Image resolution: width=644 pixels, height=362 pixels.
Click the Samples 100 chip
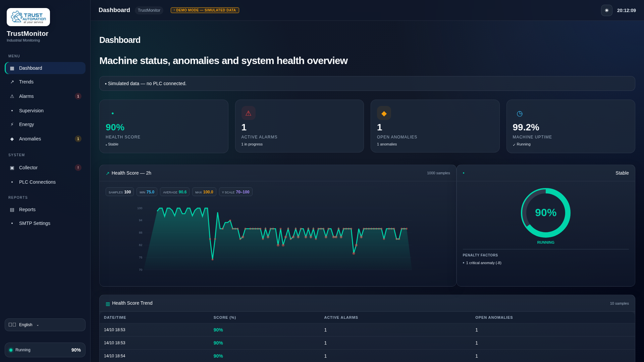120,192
